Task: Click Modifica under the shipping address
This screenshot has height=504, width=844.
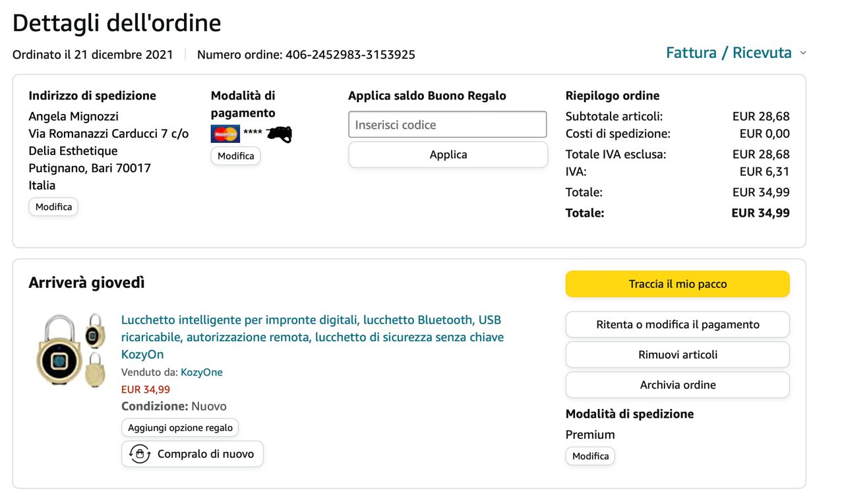Action: click(x=53, y=207)
